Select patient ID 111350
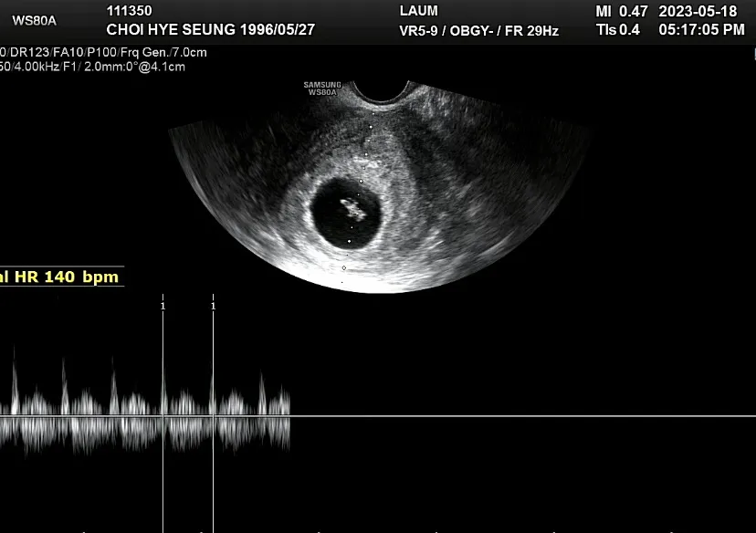 coord(130,11)
